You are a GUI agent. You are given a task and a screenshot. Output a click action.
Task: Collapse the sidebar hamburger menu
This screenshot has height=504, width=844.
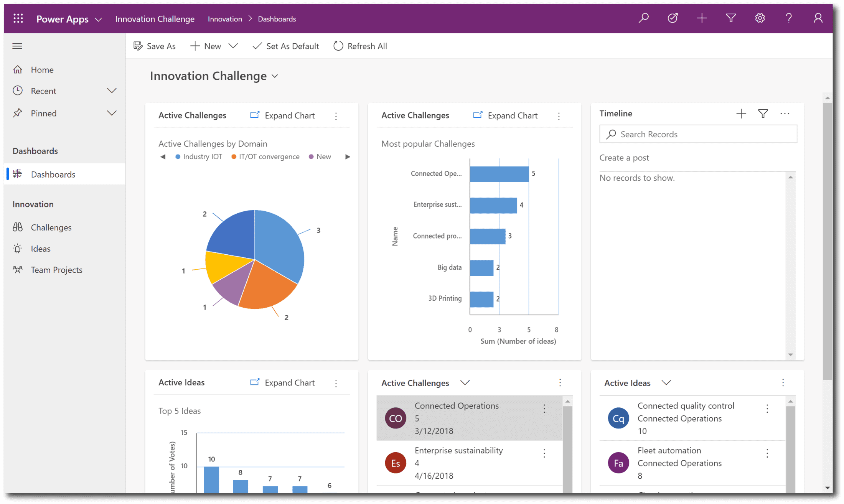[17, 46]
